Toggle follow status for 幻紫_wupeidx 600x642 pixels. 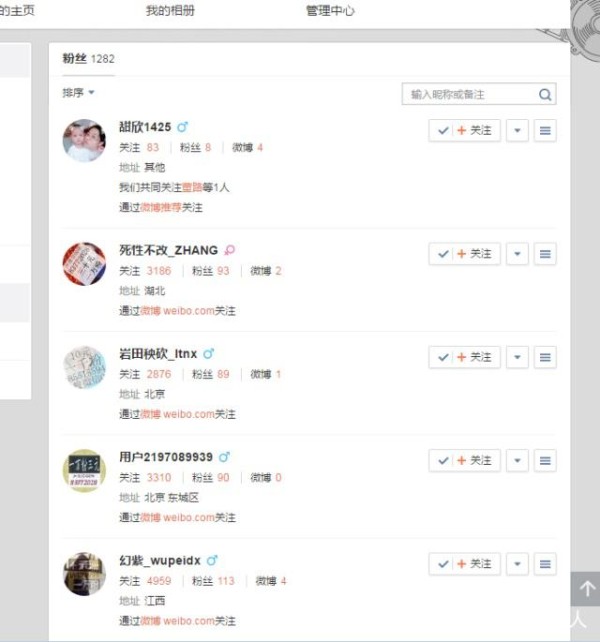[464, 564]
